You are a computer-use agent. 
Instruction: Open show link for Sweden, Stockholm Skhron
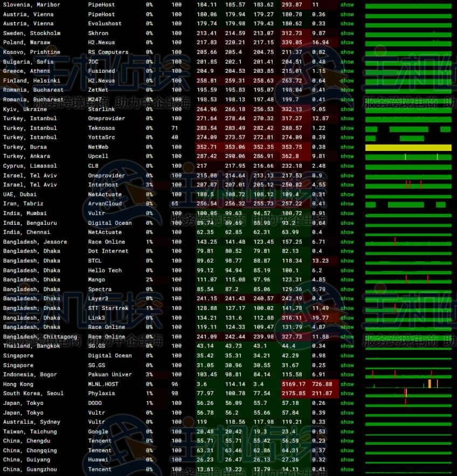347,33
